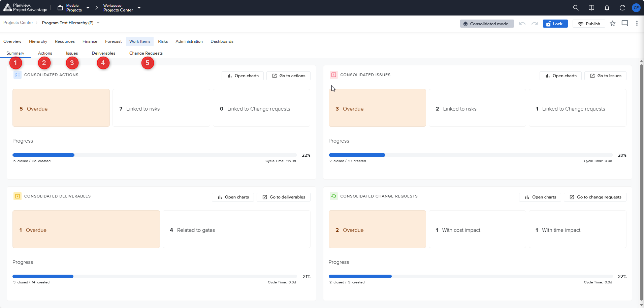Toggle the Lock button

tap(555, 24)
